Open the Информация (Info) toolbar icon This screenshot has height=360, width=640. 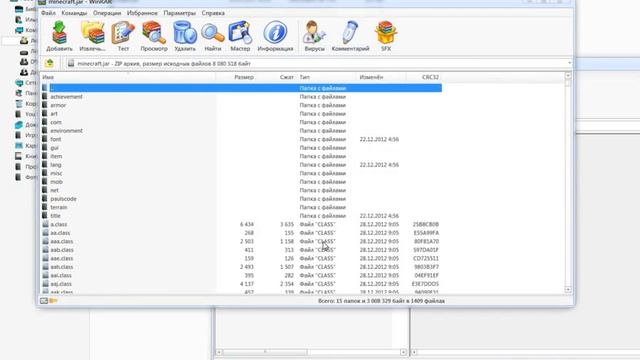[275, 36]
